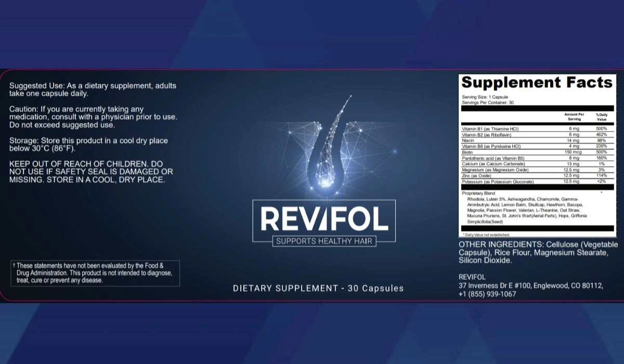
Task: Click the '%Daily Value' column header
Action: click(601, 116)
